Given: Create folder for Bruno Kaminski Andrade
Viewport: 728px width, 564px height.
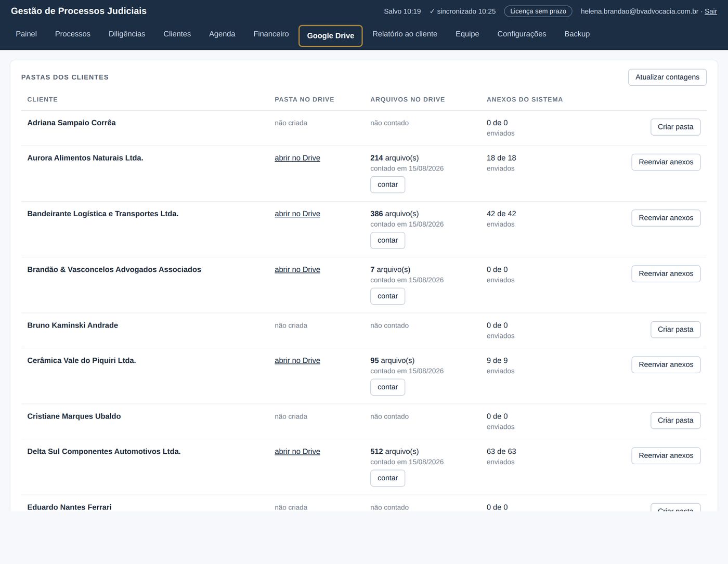Looking at the screenshot, I should (x=675, y=330).
